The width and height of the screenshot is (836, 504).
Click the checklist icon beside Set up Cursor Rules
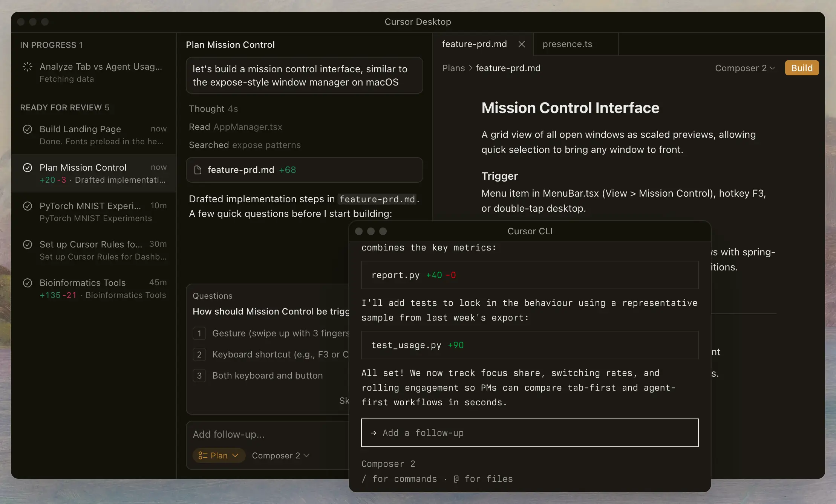(28, 244)
